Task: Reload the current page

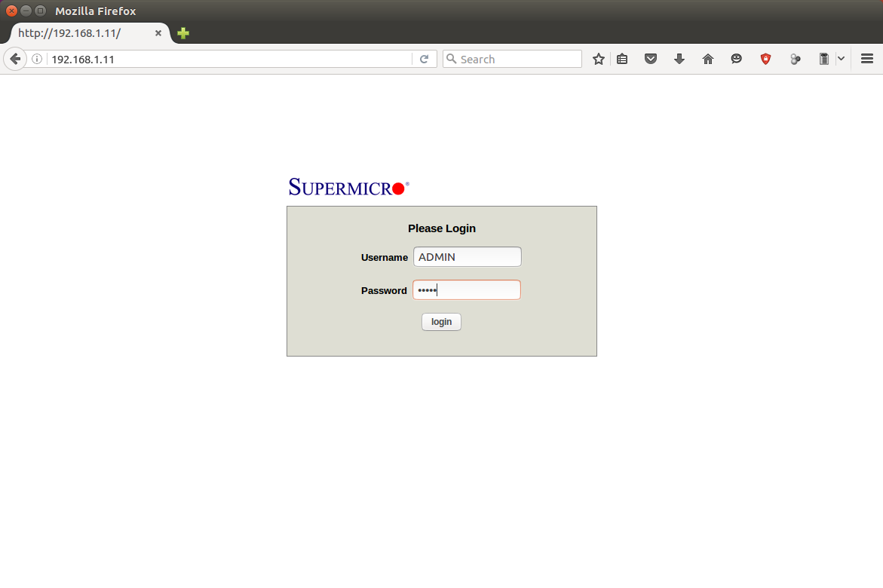Action: 424,59
